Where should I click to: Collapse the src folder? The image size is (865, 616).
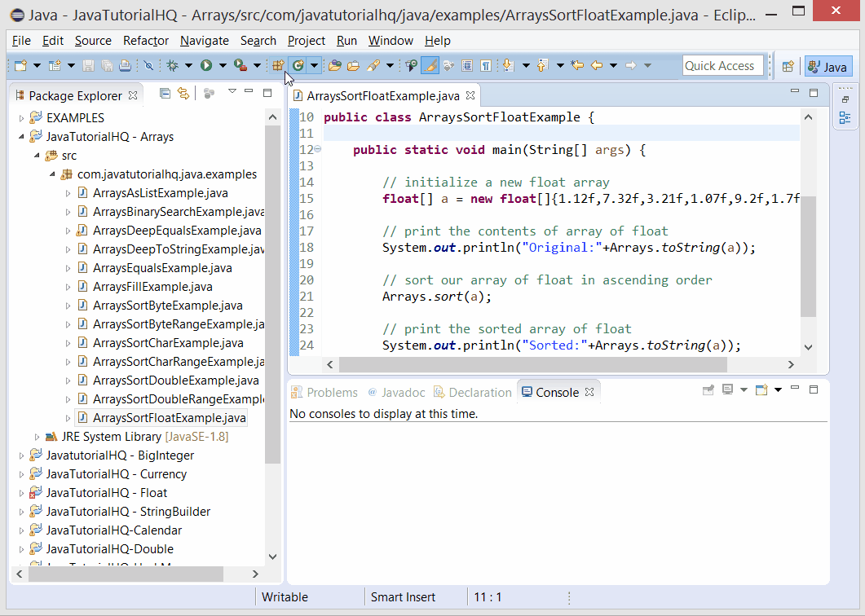pyautogui.click(x=37, y=156)
